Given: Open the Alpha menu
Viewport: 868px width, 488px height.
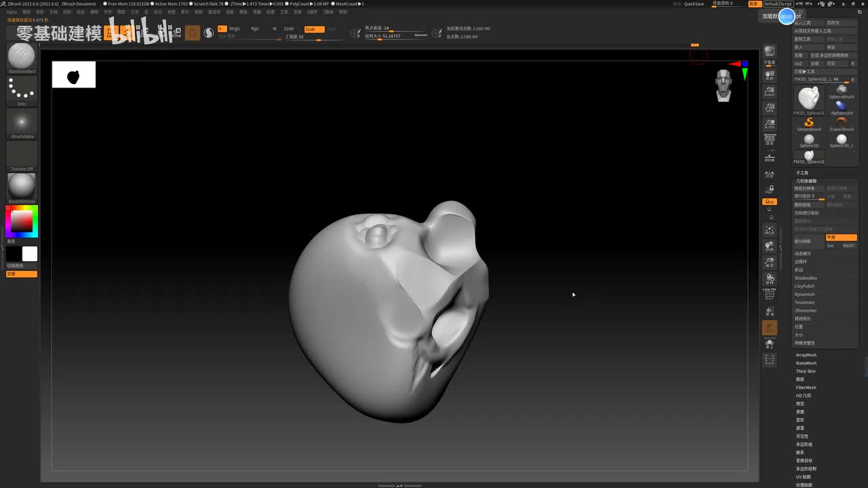Looking at the screenshot, I should point(12,12).
